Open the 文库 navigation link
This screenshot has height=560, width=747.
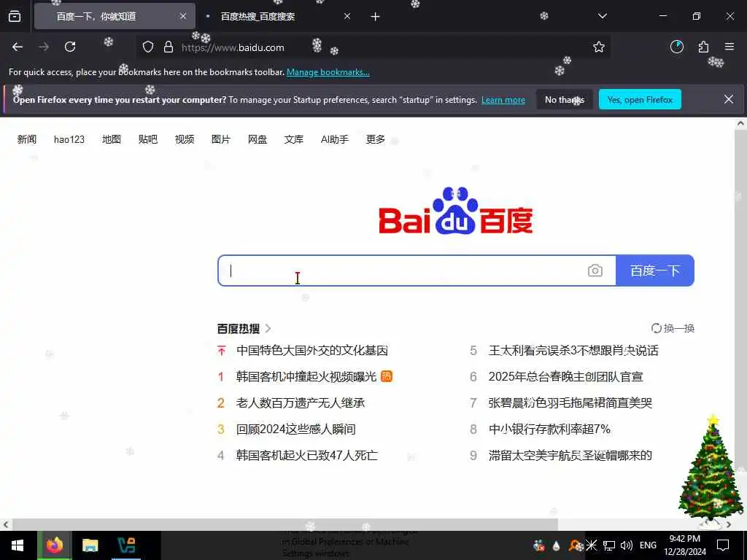pyautogui.click(x=294, y=139)
